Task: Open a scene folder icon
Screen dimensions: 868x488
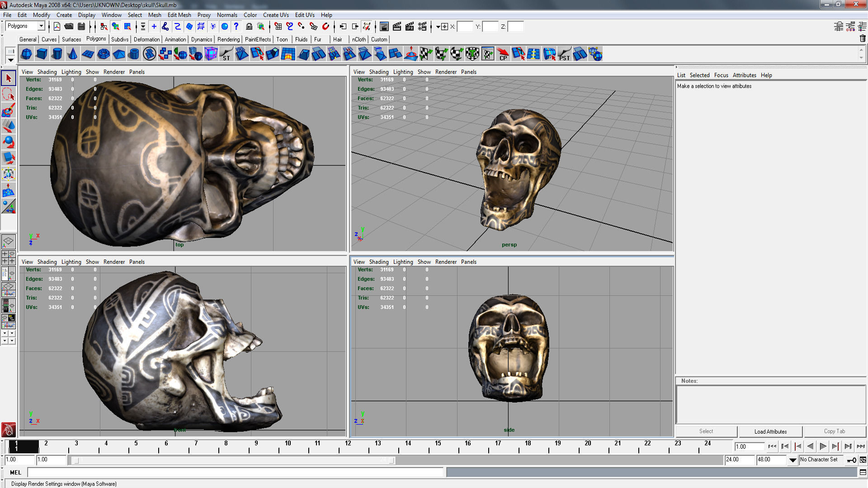Action: pyautogui.click(x=69, y=27)
